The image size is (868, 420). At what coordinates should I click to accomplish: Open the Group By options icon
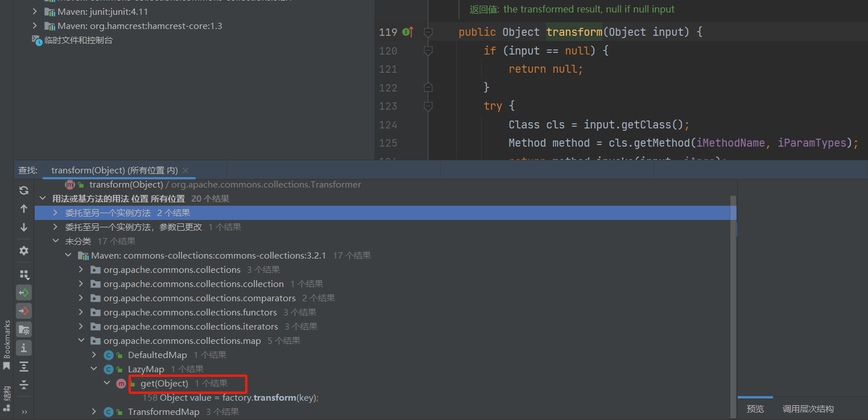(x=24, y=275)
